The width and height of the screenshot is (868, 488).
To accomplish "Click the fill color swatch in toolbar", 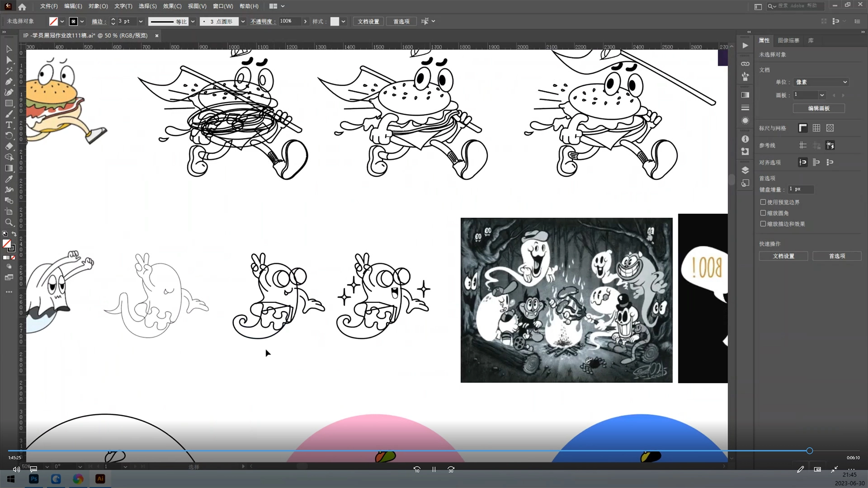I will [x=6, y=244].
